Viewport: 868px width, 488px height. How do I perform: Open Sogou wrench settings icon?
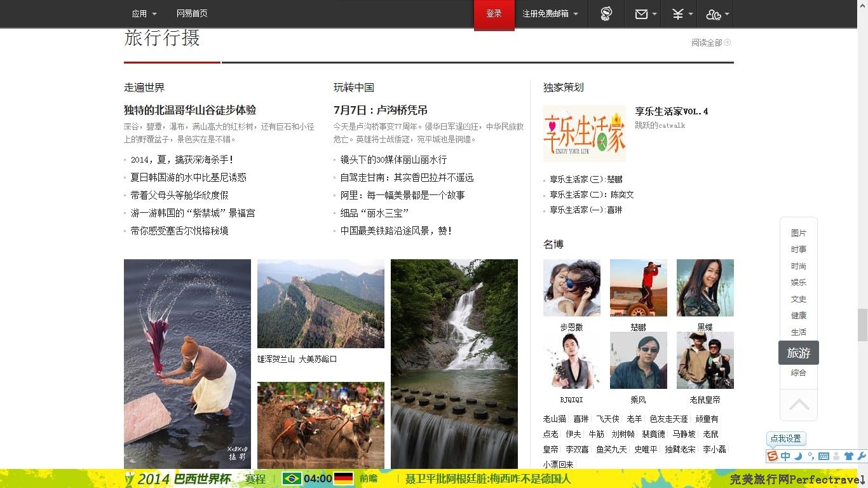point(862,456)
